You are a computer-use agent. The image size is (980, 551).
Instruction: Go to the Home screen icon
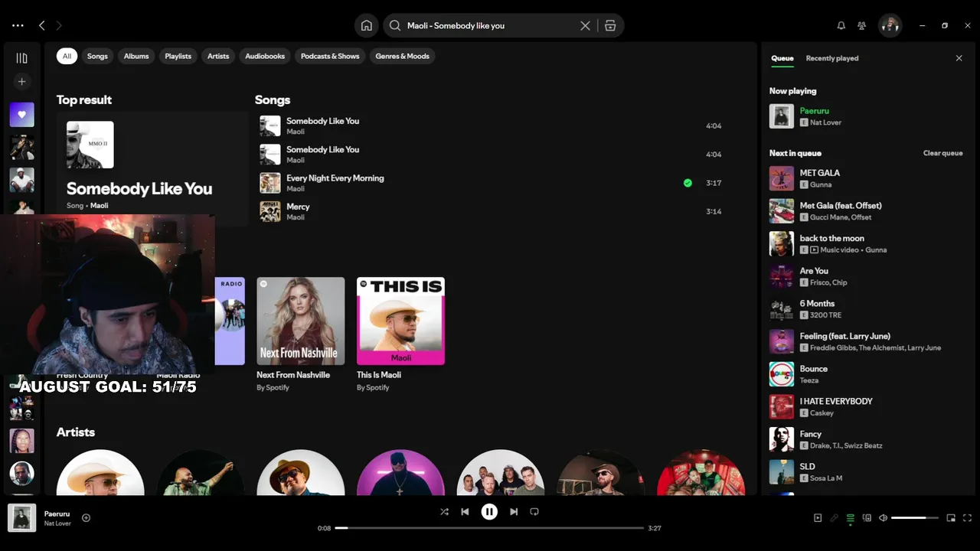click(x=367, y=25)
